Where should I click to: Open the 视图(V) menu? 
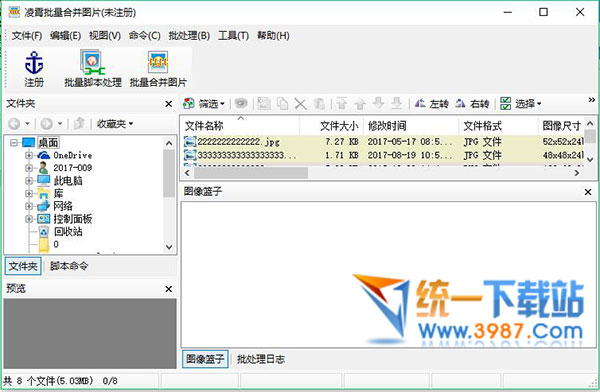(105, 36)
